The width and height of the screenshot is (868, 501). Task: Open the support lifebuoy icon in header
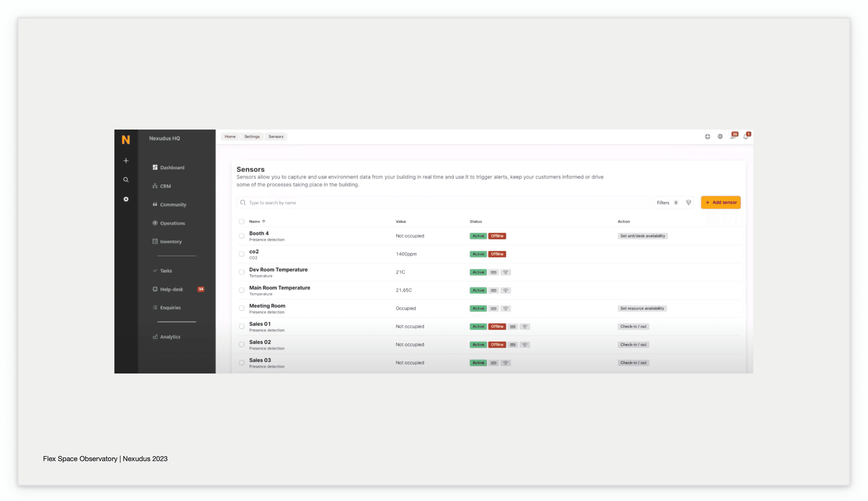click(707, 137)
